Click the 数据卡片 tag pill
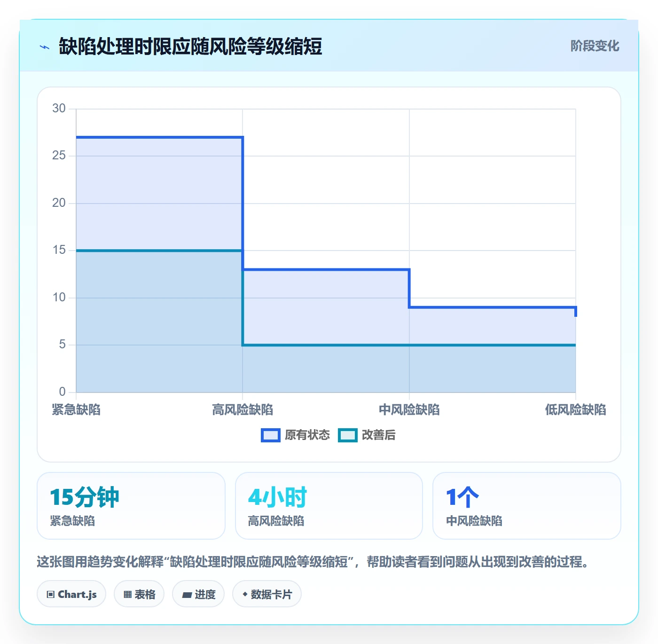This screenshot has height=644, width=658. (x=267, y=594)
